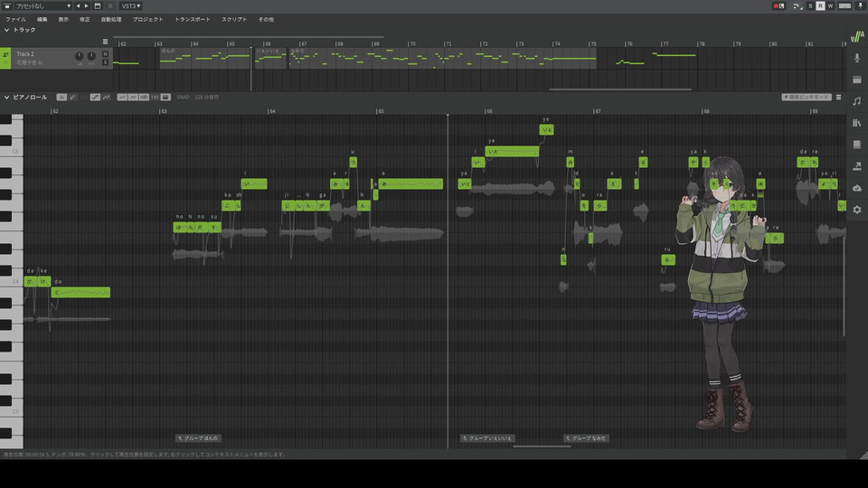Image resolution: width=868 pixels, height=488 pixels.
Task: Open the ファイル menu
Action: (x=15, y=19)
